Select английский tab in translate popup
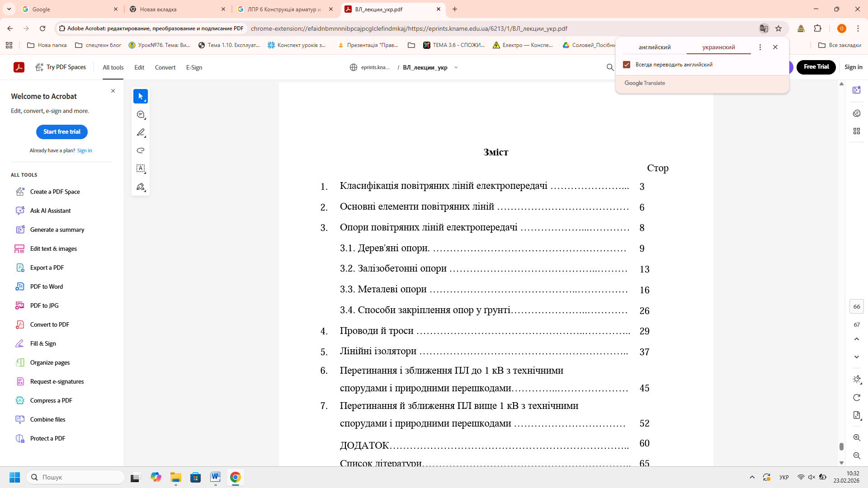The height and width of the screenshot is (488, 868). [655, 47]
